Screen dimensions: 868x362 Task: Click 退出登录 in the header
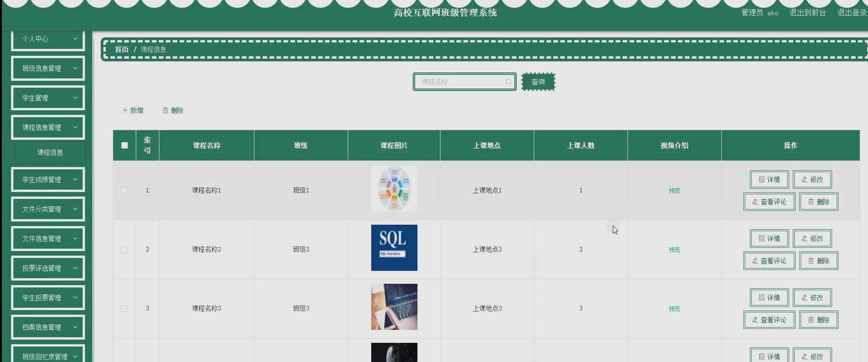[852, 13]
